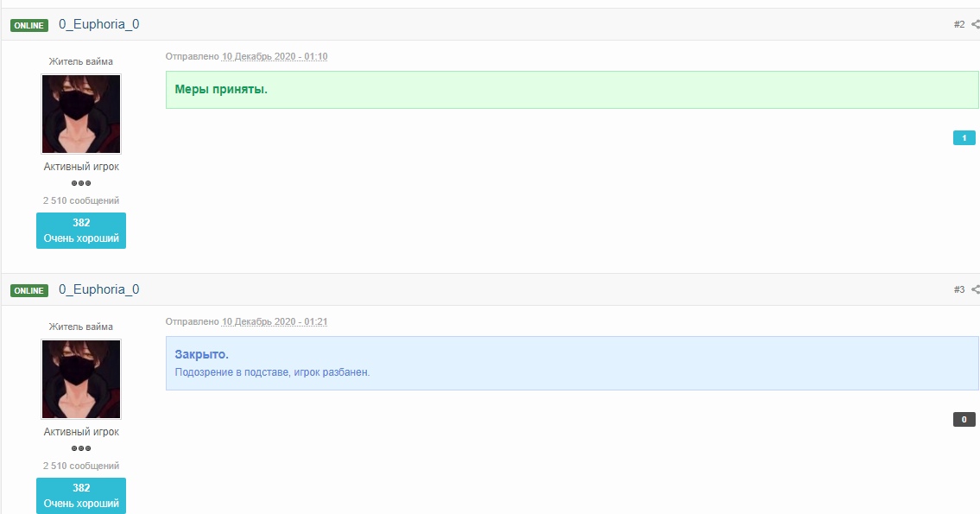Open the avatar image in post #3
Viewport: 980px width, 514px height.
coord(81,379)
